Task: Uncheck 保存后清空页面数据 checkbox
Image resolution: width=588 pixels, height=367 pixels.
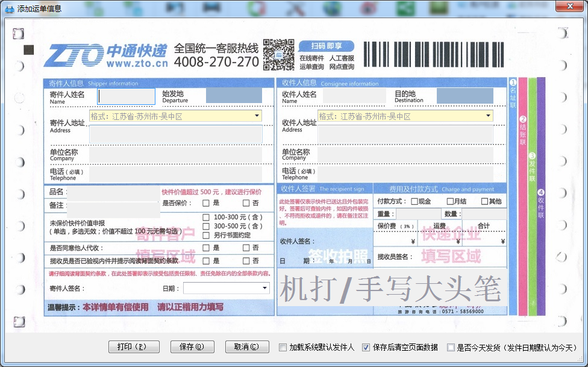Action: (366, 348)
